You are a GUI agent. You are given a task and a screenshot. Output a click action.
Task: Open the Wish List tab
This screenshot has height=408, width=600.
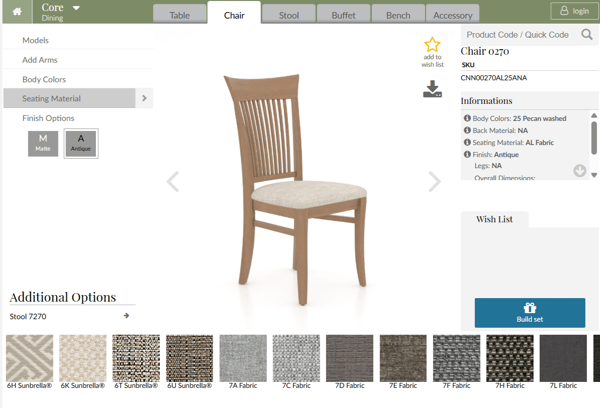pyautogui.click(x=494, y=219)
